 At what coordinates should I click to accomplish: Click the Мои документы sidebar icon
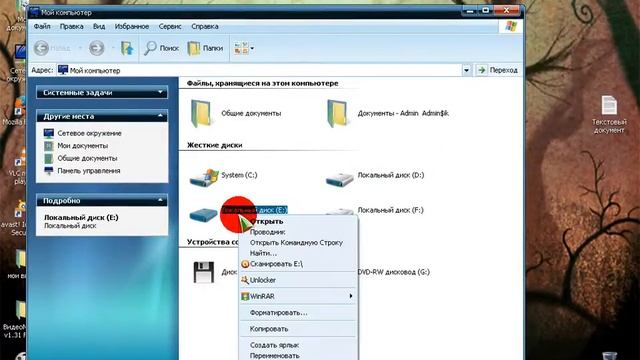[49, 146]
